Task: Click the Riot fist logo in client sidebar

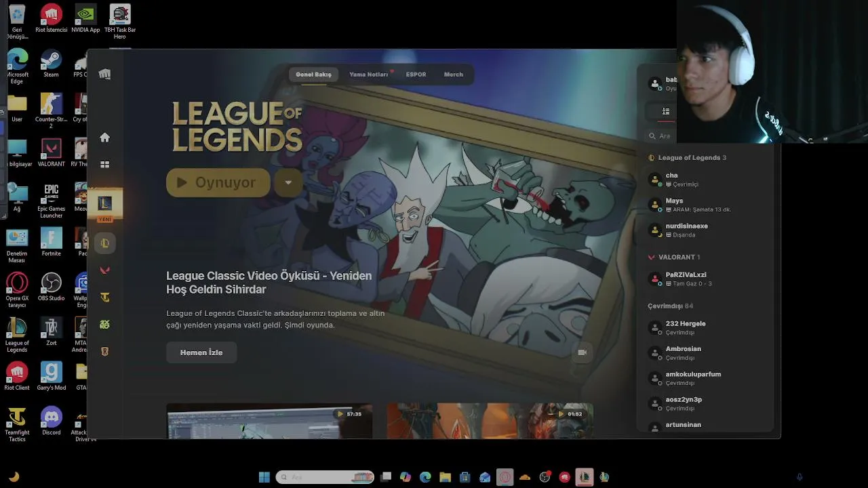Action: (x=104, y=74)
